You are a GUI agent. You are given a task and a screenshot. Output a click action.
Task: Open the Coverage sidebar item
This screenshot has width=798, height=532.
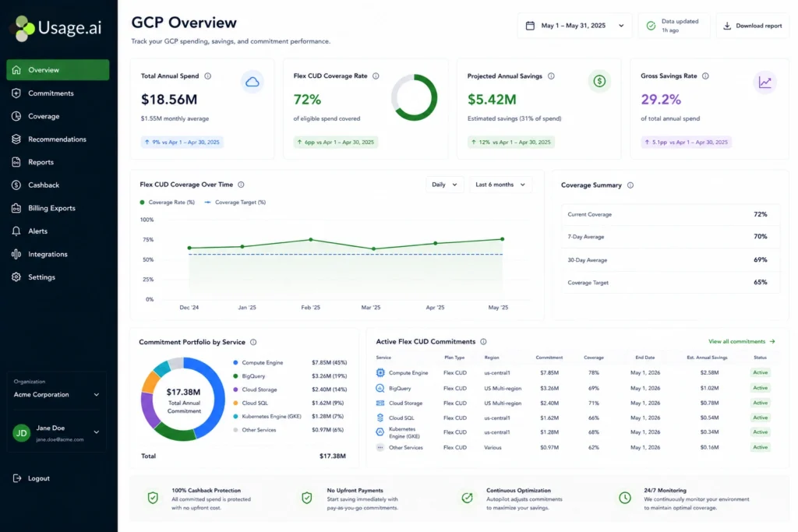(44, 116)
